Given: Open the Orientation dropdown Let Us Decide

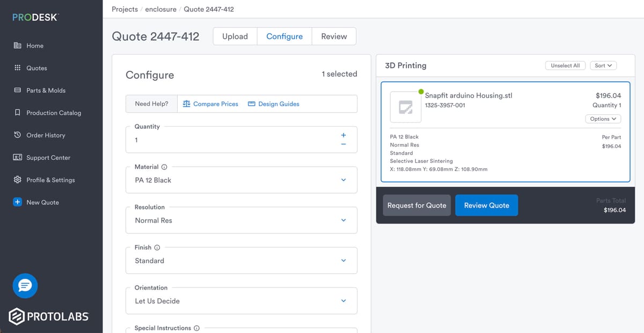Looking at the screenshot, I should click(241, 301).
